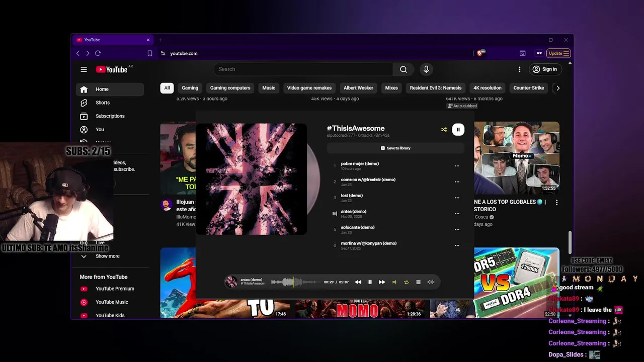The height and width of the screenshot is (362, 644).
Task: Toggle shuffle in the bottom player bar
Action: tap(394, 282)
